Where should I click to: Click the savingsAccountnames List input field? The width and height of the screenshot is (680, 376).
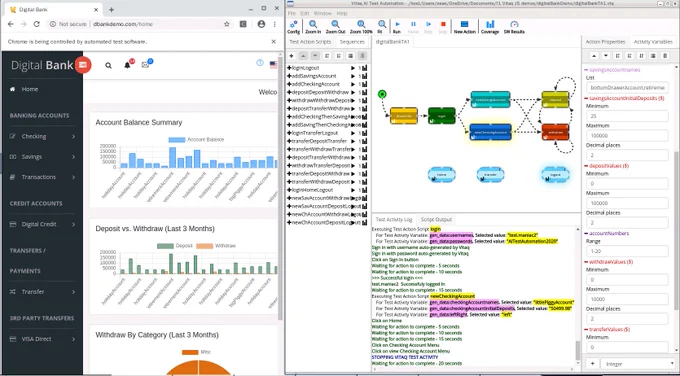coord(627,88)
